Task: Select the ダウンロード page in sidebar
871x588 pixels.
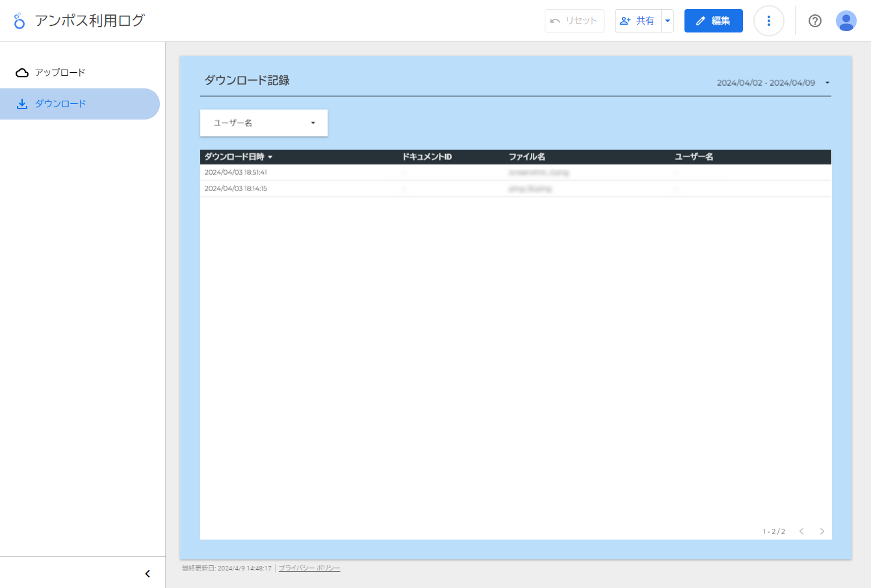Action: click(x=79, y=104)
